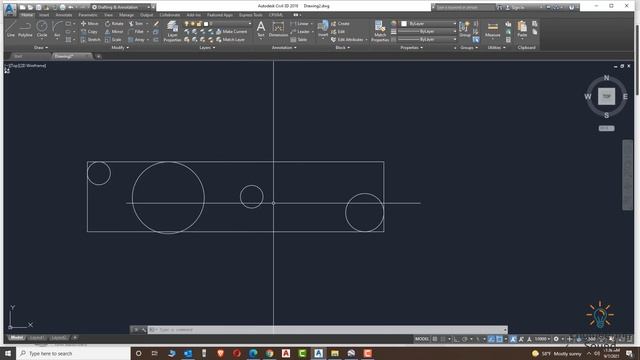Image resolution: width=640 pixels, height=360 pixels.
Task: Click the Paste clipboard icon
Action: 522,29
